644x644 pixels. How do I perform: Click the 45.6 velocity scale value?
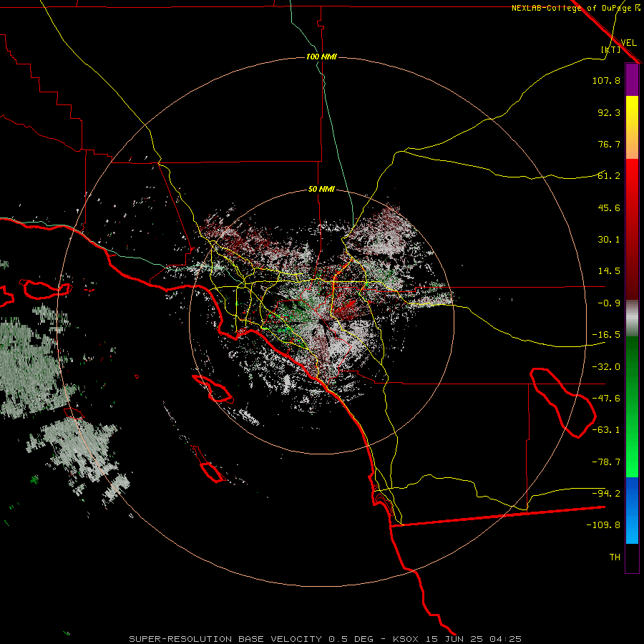(x=609, y=208)
